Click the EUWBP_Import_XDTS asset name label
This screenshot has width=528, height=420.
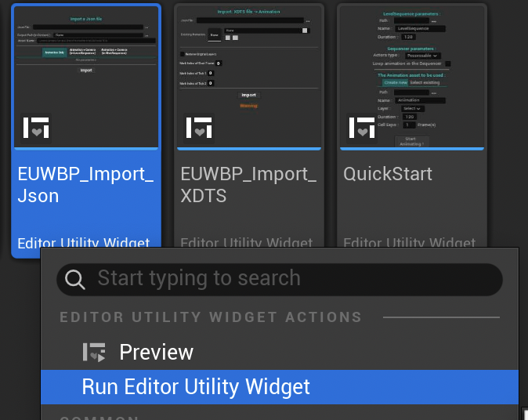click(249, 185)
